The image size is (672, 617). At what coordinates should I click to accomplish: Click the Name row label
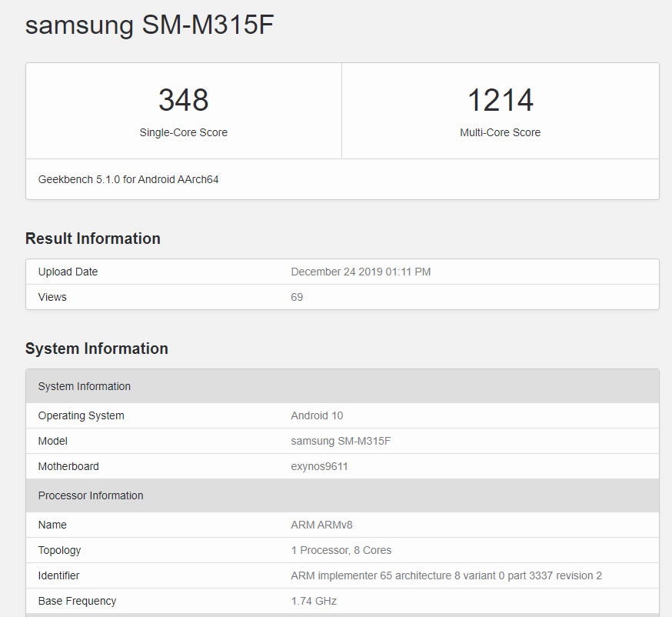pos(52,525)
